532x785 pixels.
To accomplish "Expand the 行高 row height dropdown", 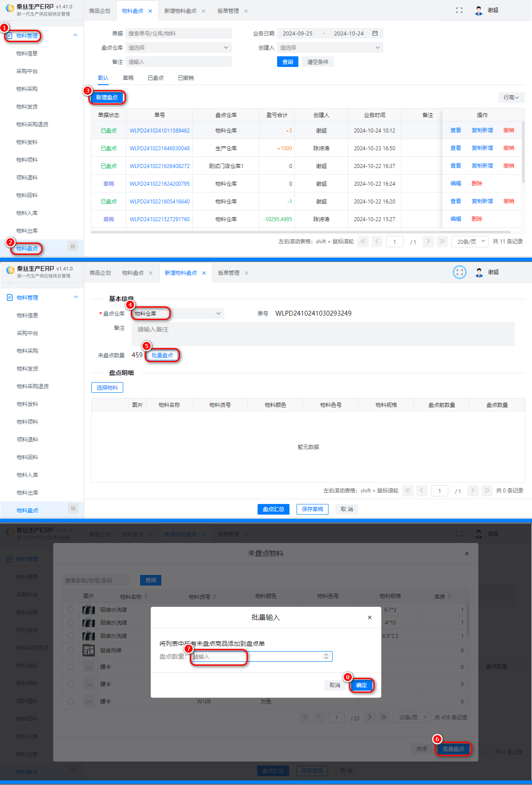I will [511, 98].
